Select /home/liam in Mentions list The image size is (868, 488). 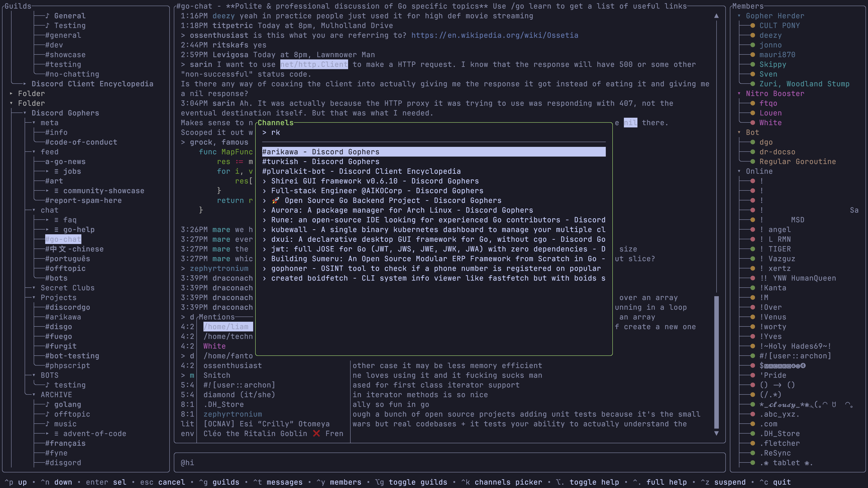coord(228,327)
